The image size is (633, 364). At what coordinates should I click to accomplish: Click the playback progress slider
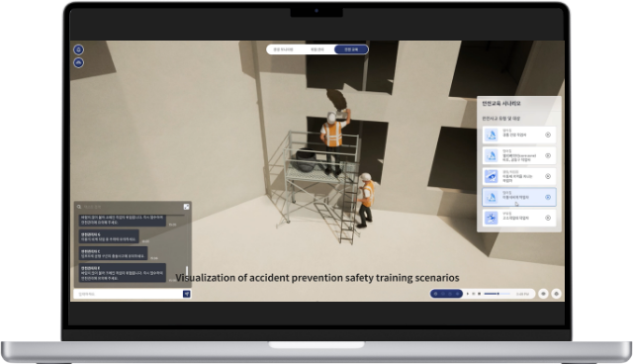[x=497, y=294]
